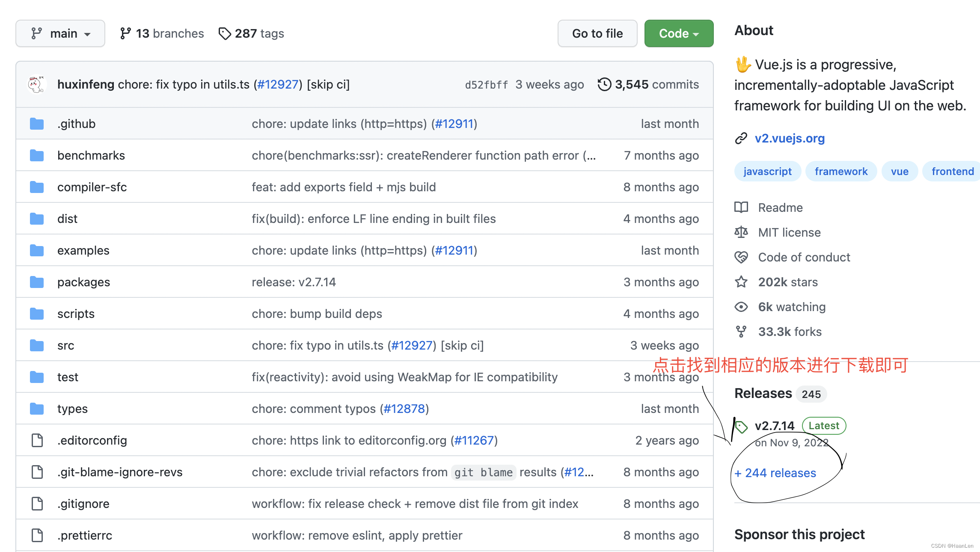Open commit hash d52fbff
This screenshot has height=552, width=980.
click(x=486, y=85)
